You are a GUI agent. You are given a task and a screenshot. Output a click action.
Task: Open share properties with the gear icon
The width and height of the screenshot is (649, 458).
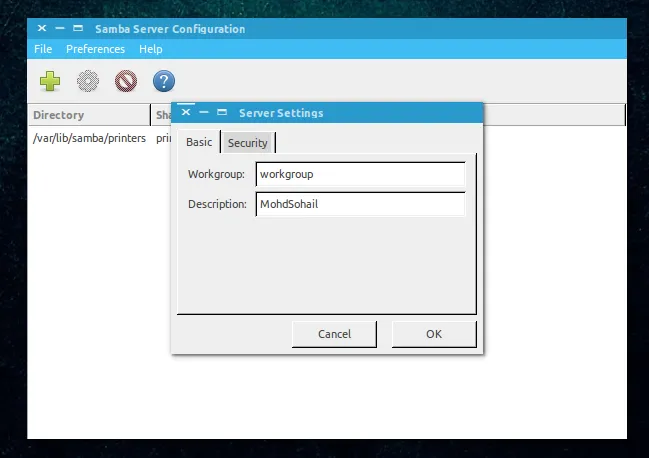(88, 81)
